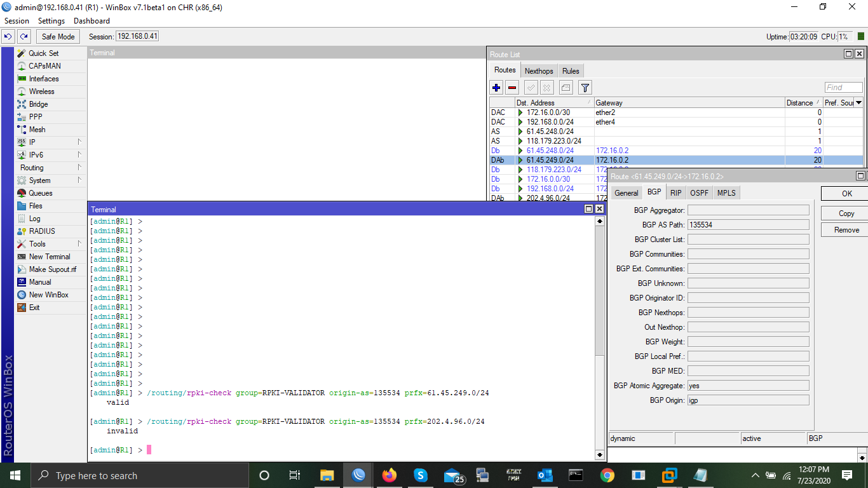The image size is (868, 488).
Task: Open the Route List columns dropdown arrow
Action: point(858,102)
